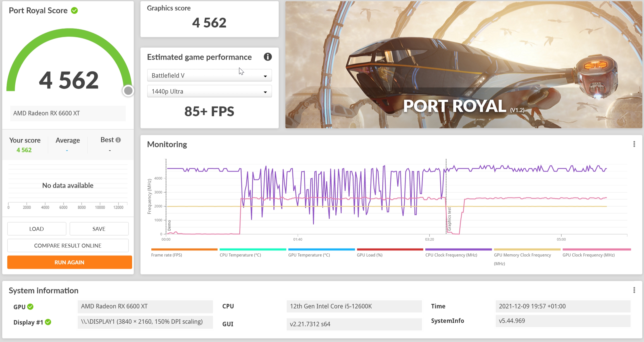Click the Estimated game performance heading
Viewport: 644px width, 342px height.
pos(199,57)
